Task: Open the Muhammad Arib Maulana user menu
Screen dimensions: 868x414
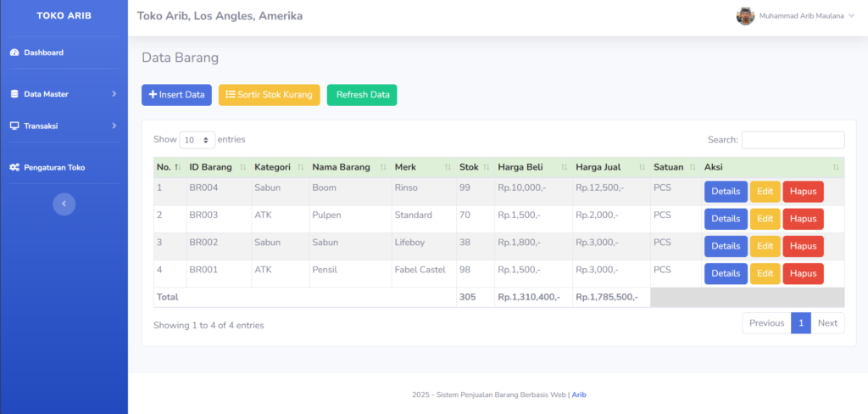Action: point(806,16)
